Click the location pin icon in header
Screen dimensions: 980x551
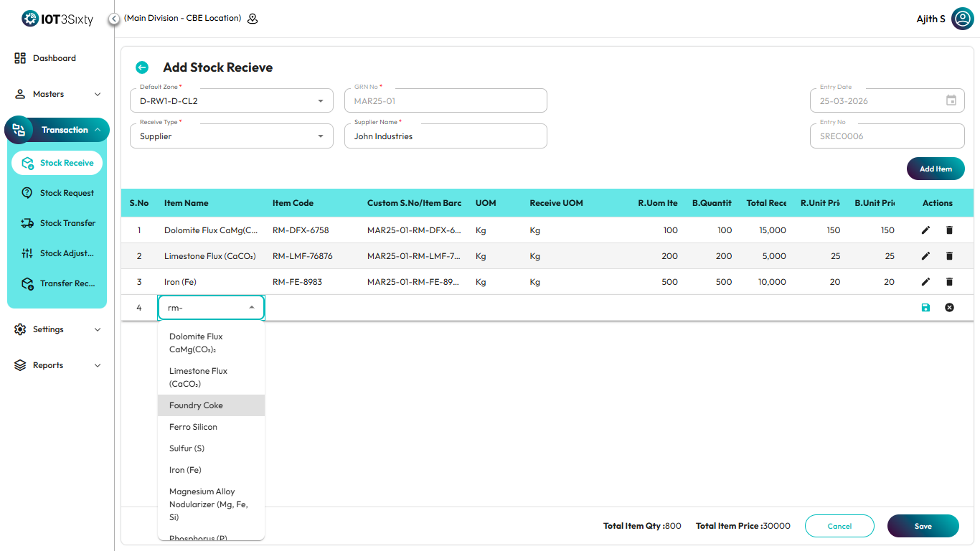click(253, 19)
